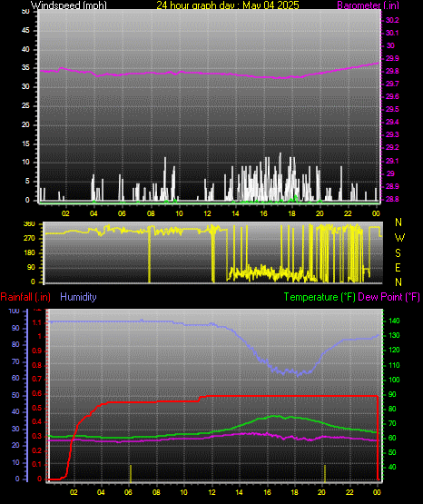Click the 45 mark on the windspeed axis
Screen dimensions: 423x504
tap(25, 31)
